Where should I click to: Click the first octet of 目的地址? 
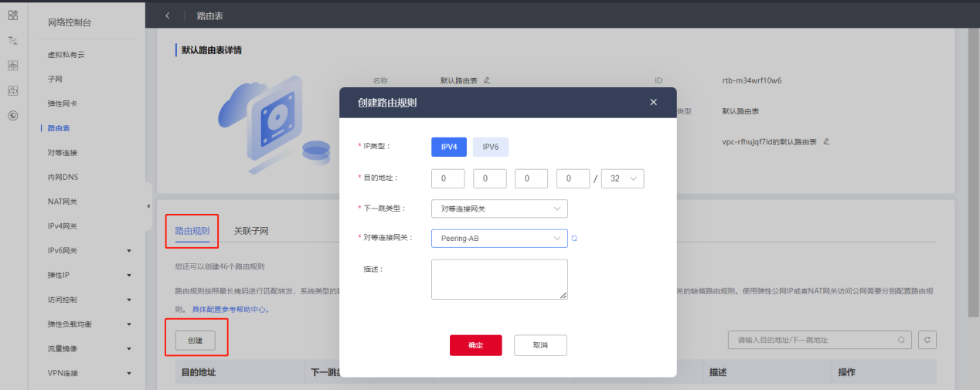(448, 178)
